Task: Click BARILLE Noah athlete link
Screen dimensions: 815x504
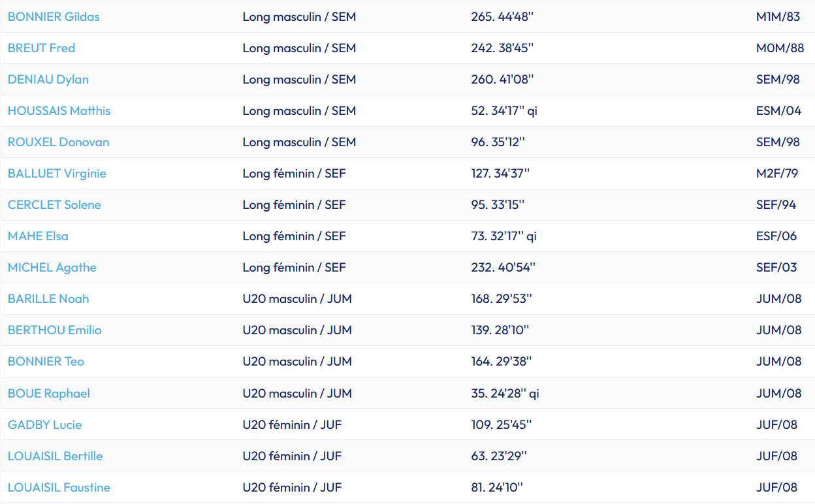Action: click(x=48, y=299)
